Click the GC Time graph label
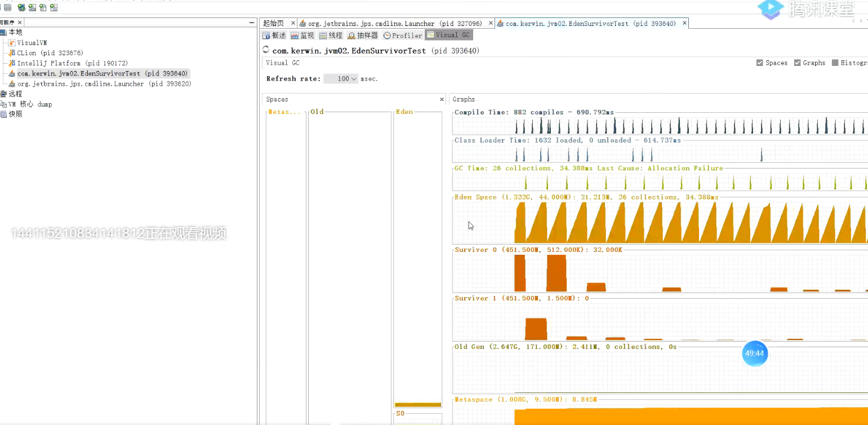 coord(589,169)
